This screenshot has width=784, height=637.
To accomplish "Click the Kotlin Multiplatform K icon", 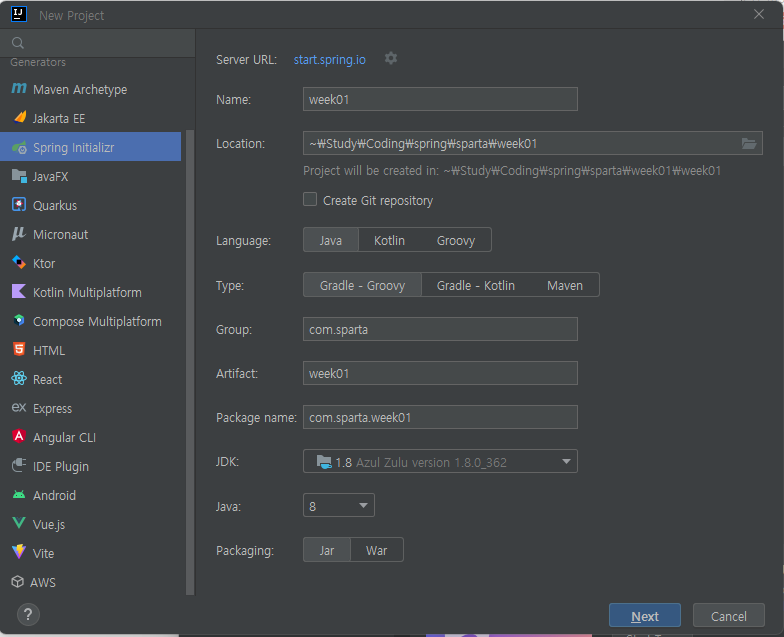I will click(19, 292).
